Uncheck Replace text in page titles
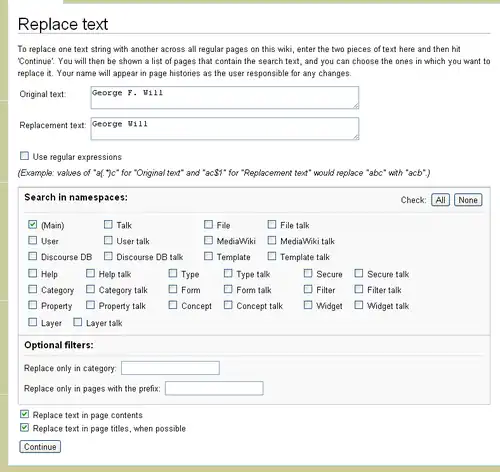500x472 pixels. coord(24,428)
